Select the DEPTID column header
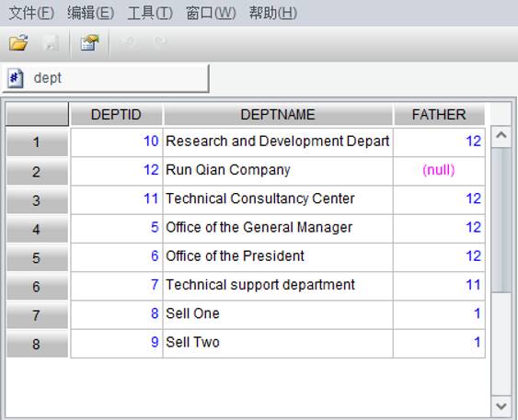Image resolution: width=518 pixels, height=420 pixels. pos(116,115)
